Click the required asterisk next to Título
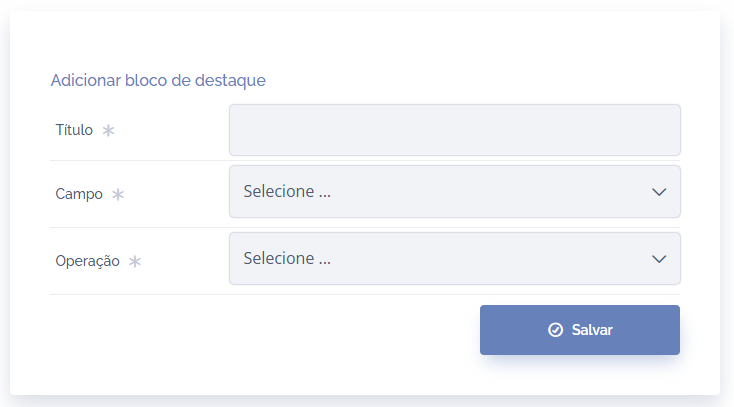Screen dimensions: 734x407 coord(109,130)
